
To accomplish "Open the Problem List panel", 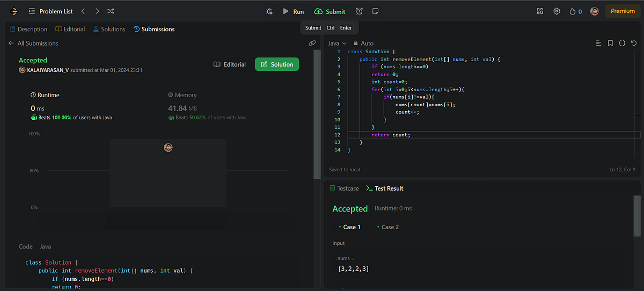I will [x=51, y=11].
